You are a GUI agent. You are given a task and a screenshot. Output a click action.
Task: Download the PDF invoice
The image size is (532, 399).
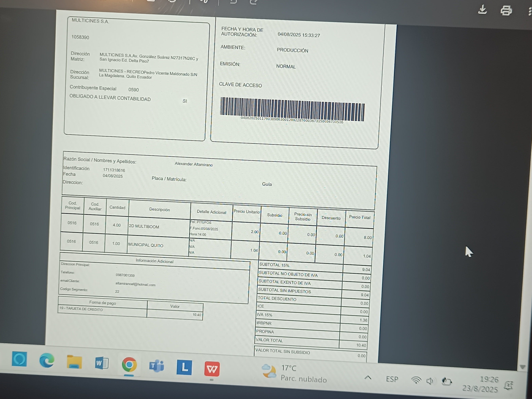click(x=482, y=10)
